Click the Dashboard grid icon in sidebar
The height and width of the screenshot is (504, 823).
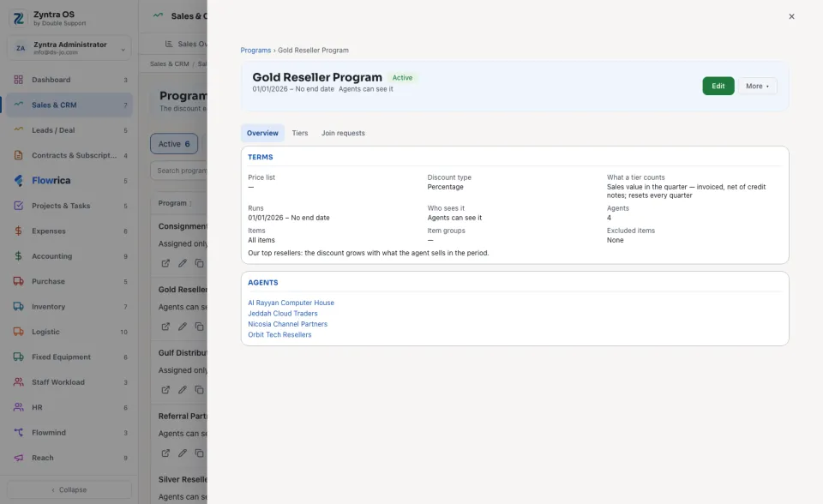18,80
